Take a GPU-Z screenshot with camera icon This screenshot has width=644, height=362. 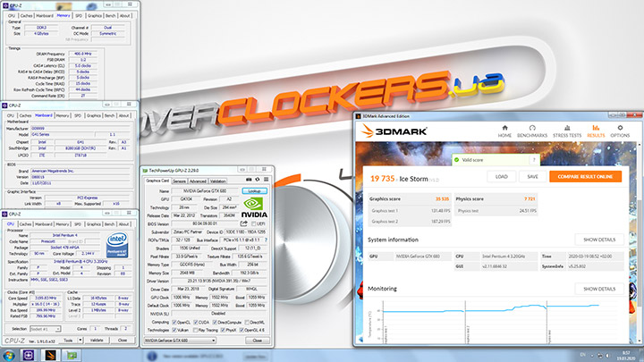[x=249, y=180]
